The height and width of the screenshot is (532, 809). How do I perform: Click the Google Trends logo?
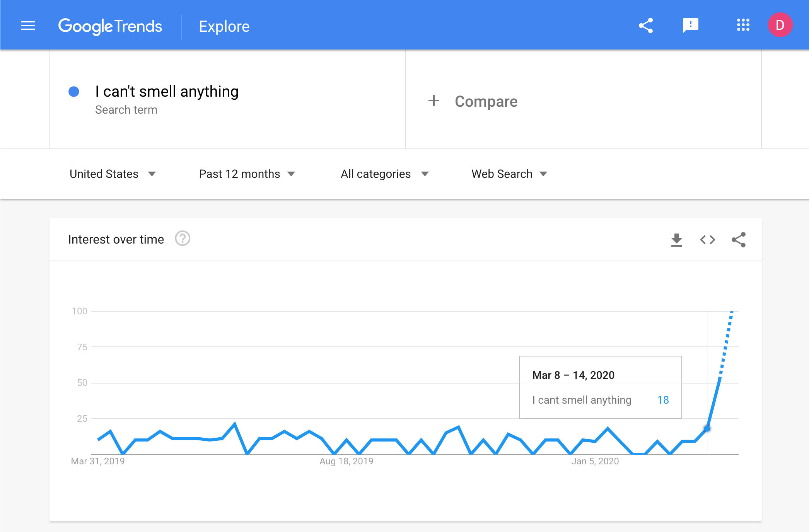110,26
